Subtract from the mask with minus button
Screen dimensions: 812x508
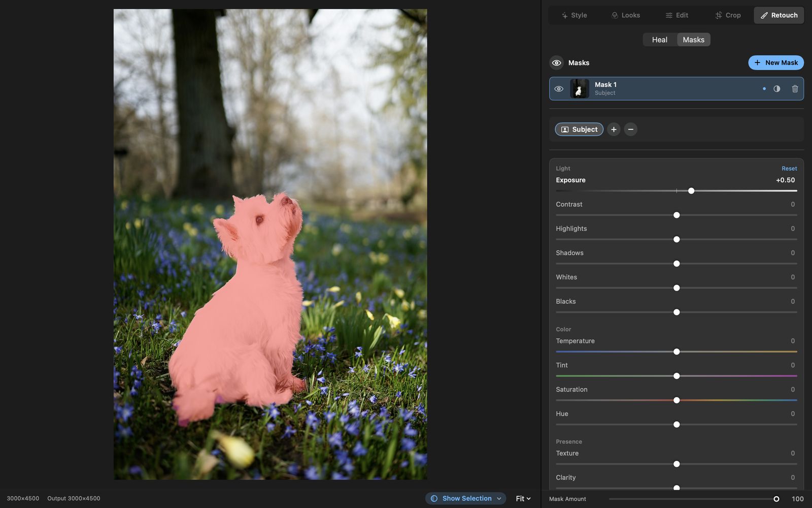[x=631, y=130]
